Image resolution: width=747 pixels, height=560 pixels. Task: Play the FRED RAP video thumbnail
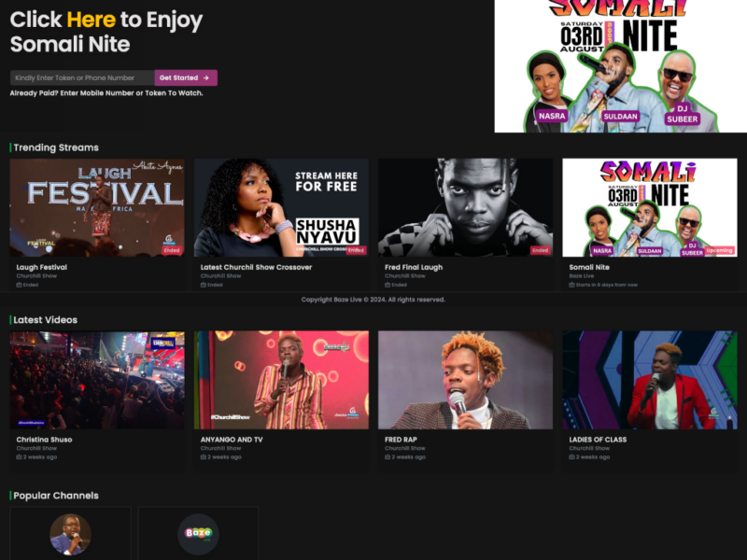tap(465, 380)
